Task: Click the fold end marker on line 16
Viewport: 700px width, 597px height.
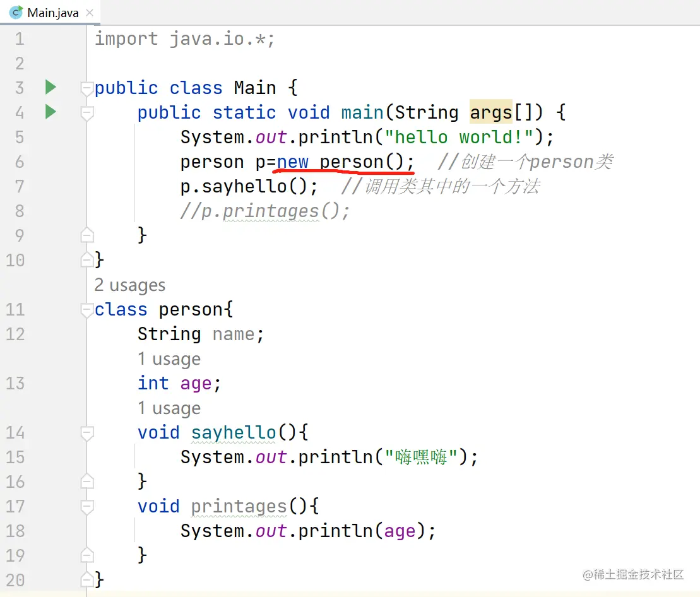Action: (x=87, y=481)
